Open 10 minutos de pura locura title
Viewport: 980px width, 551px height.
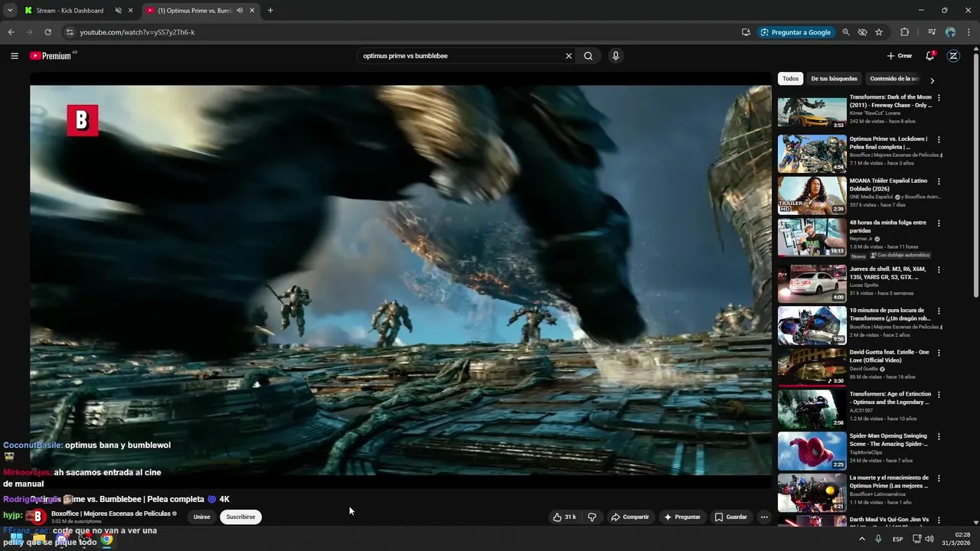[x=890, y=315]
